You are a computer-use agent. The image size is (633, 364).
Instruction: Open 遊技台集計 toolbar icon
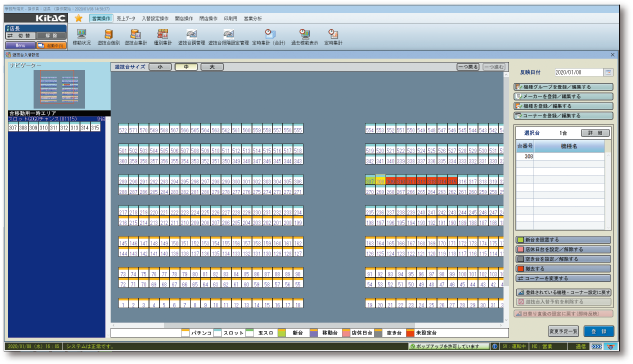[x=136, y=37]
